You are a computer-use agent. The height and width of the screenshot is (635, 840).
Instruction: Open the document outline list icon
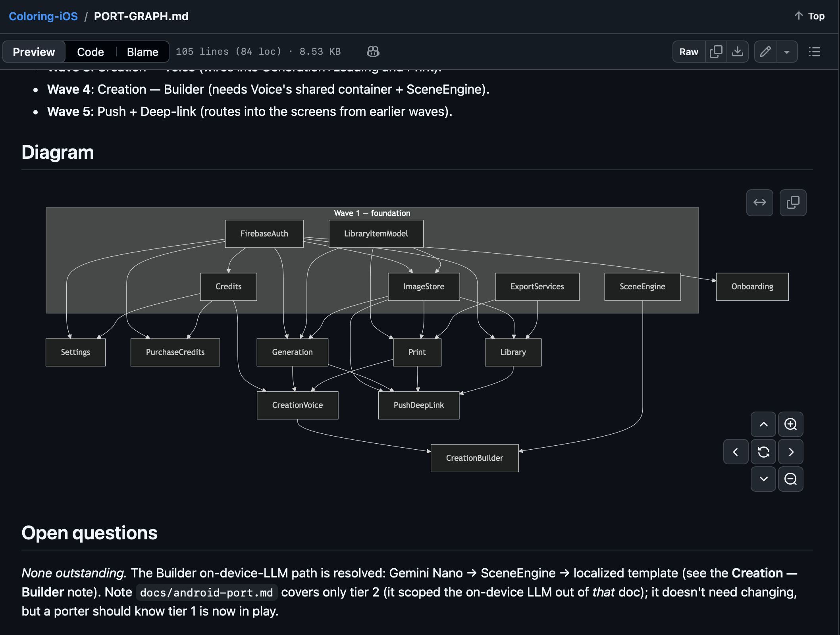pos(815,52)
